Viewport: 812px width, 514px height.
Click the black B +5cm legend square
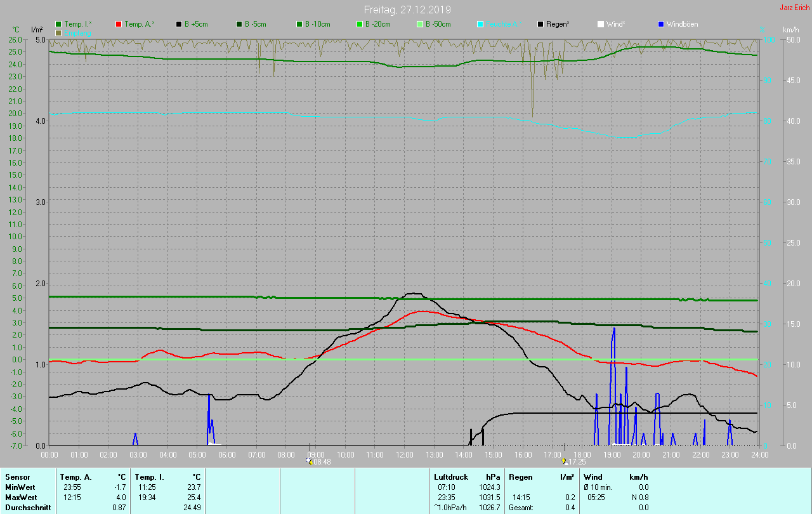(x=179, y=24)
